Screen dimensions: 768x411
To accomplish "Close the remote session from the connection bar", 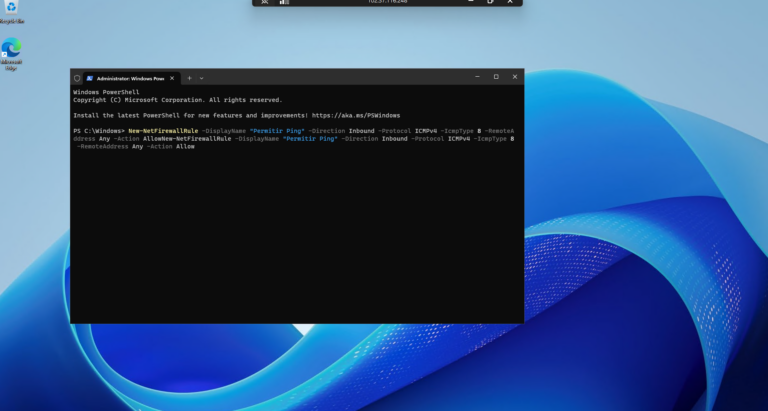I will tap(510, 2).
